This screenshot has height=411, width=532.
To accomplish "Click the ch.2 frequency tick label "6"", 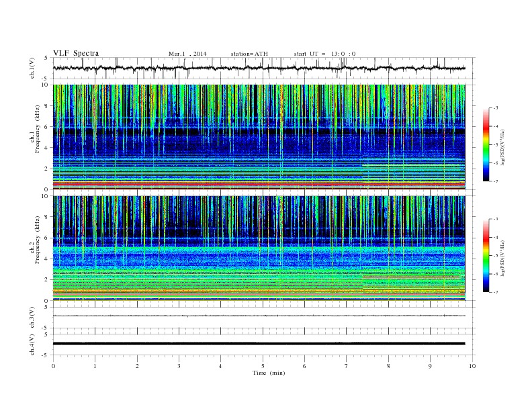I will point(47,238).
